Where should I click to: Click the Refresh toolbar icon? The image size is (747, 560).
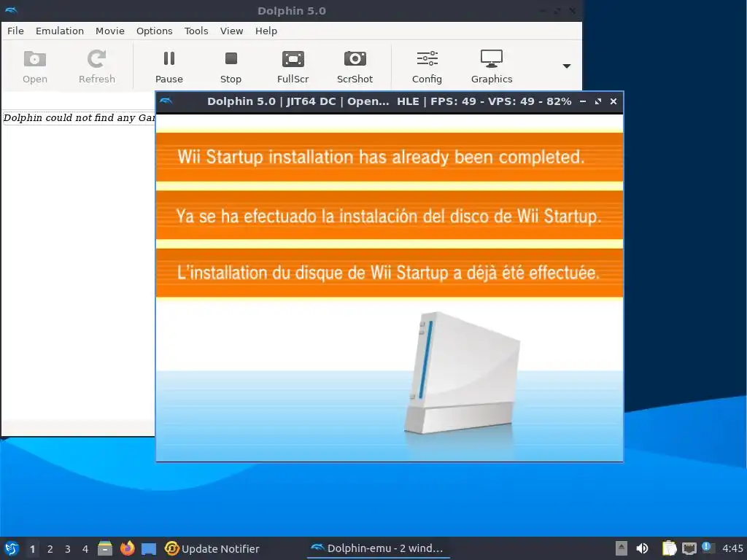pos(97,66)
